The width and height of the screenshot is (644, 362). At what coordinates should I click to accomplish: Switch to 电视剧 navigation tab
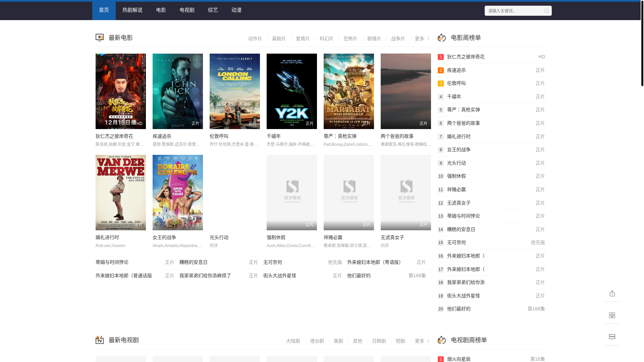tap(187, 10)
